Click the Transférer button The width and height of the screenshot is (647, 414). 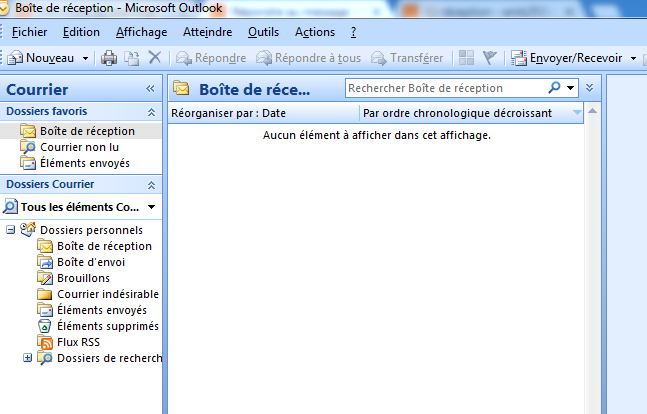point(407,58)
